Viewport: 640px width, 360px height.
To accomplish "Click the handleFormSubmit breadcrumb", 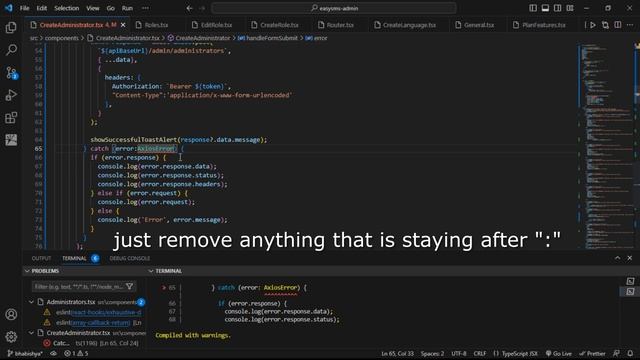I will pos(269,38).
